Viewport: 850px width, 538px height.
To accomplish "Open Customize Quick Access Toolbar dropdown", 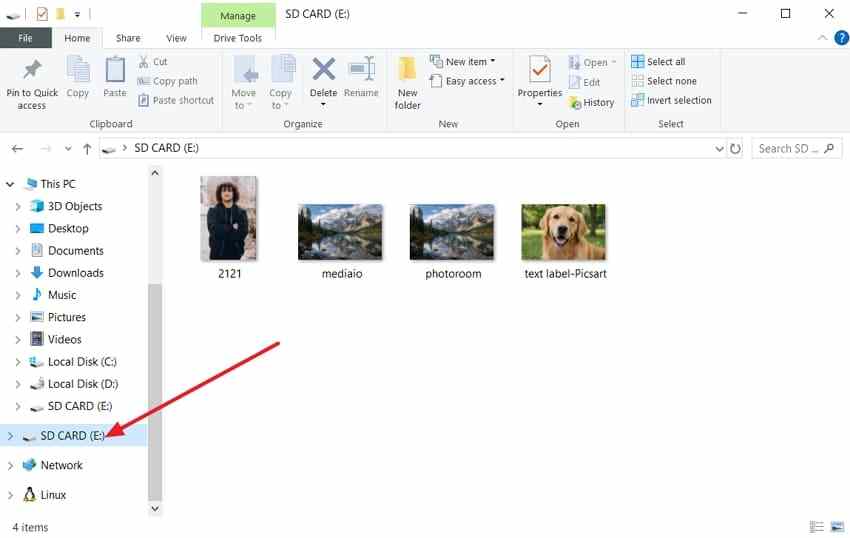I will tap(77, 15).
